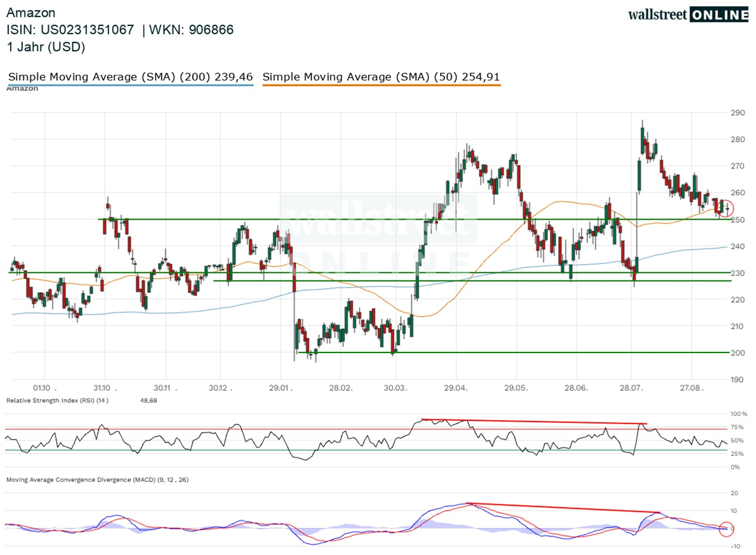
Task: Click the 29.05. date axis label
Action: [x=516, y=388]
